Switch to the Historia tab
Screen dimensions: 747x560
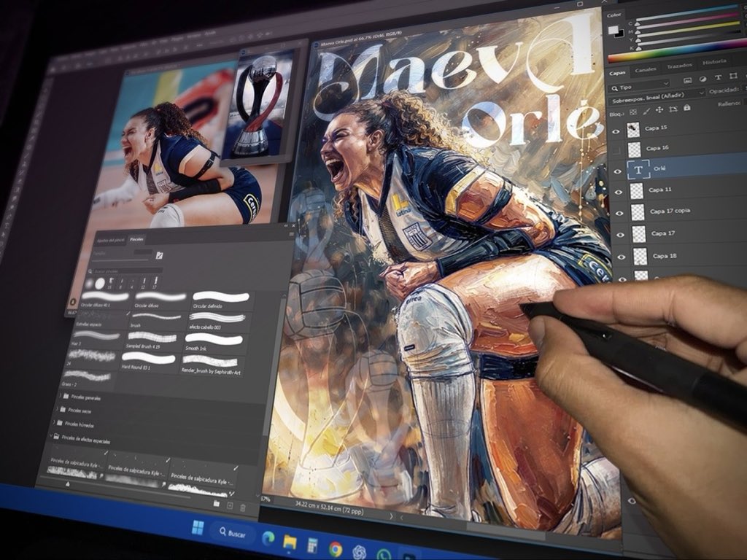[714, 61]
